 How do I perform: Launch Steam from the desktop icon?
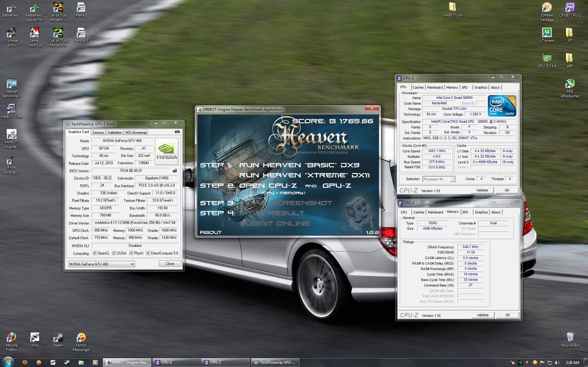(x=58, y=340)
